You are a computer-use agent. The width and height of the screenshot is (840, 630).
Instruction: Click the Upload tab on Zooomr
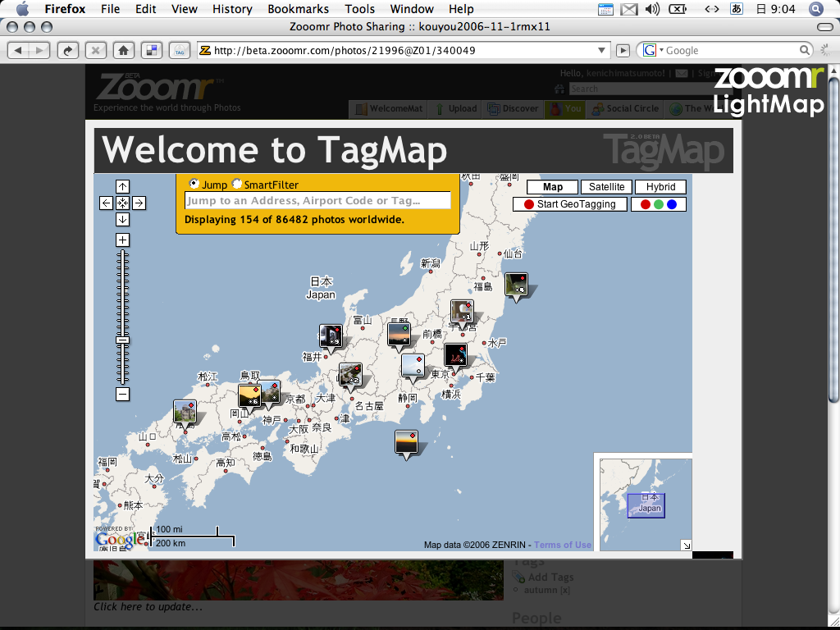pos(457,109)
